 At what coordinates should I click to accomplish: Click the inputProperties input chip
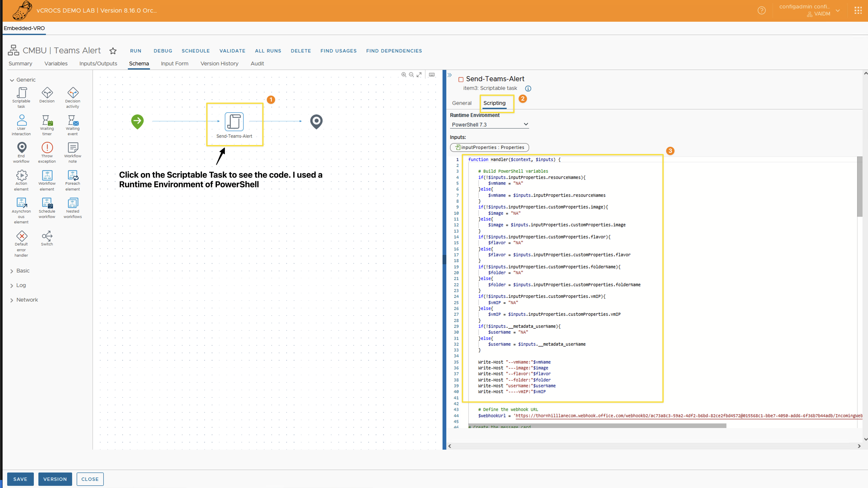(489, 147)
